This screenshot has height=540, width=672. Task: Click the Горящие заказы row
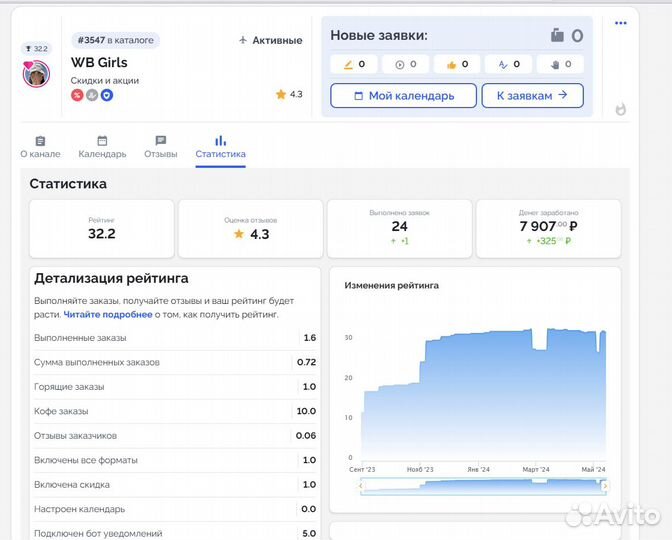click(x=175, y=387)
